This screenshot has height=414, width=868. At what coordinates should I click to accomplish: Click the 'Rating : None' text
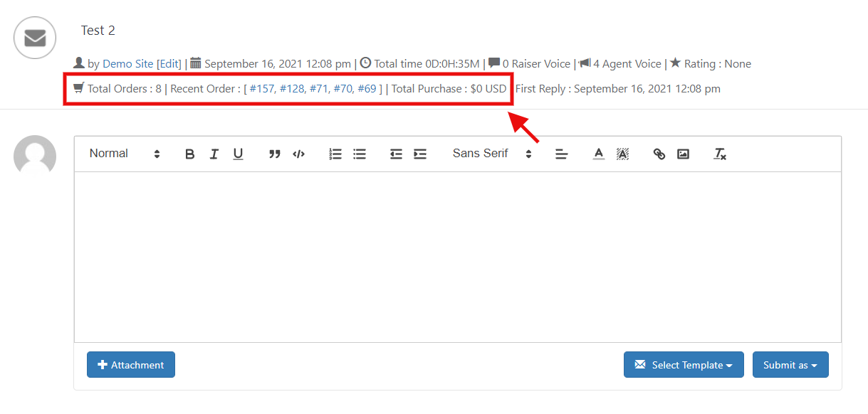click(718, 64)
